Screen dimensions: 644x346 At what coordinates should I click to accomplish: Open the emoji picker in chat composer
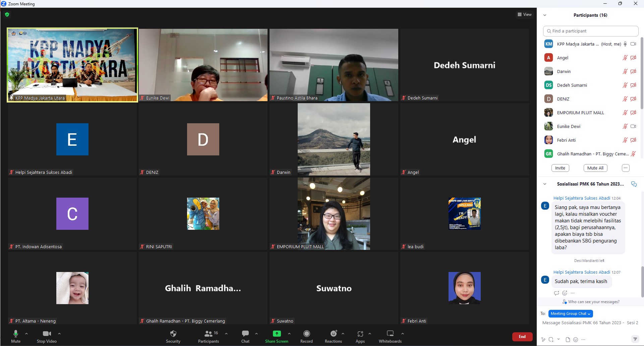[576, 339]
